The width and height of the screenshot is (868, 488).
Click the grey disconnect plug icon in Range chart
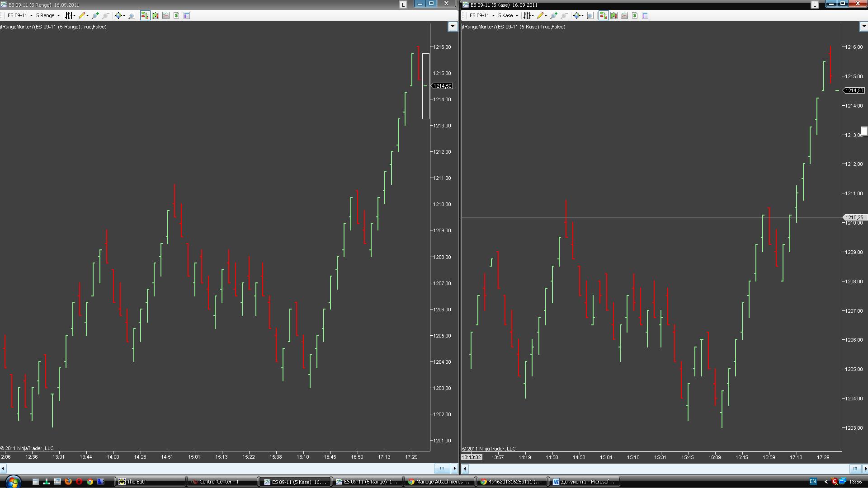click(106, 15)
